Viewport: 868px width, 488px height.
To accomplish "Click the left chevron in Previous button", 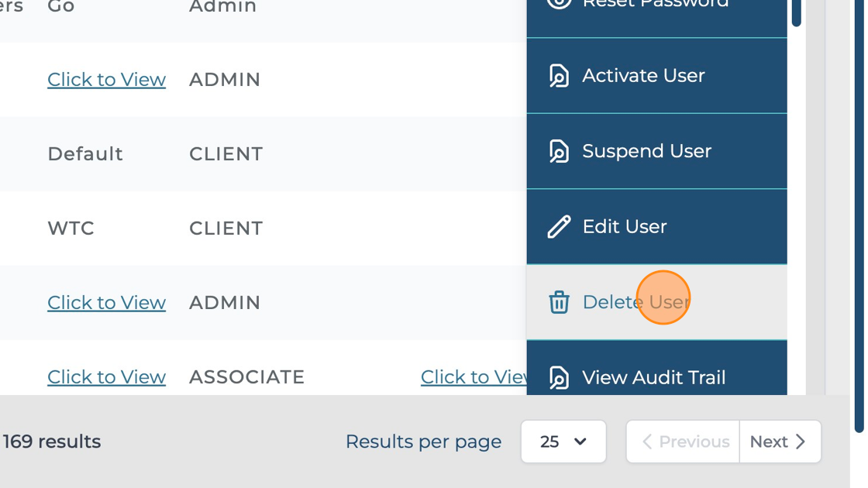I will (x=646, y=442).
